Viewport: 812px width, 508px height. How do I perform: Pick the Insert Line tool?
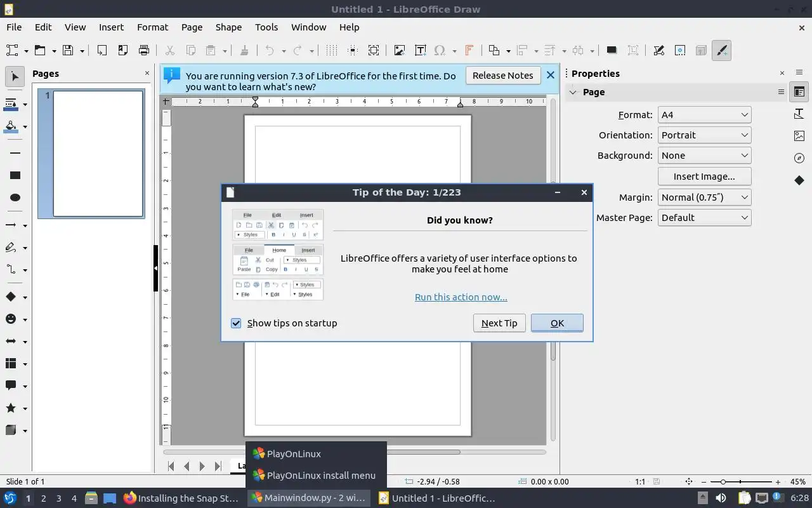(x=15, y=153)
